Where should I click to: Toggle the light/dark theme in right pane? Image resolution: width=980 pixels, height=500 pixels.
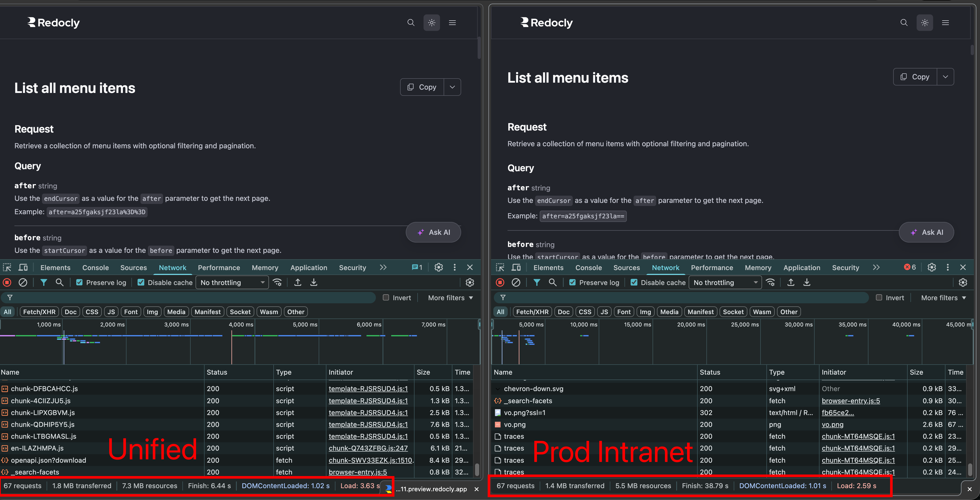(x=924, y=22)
